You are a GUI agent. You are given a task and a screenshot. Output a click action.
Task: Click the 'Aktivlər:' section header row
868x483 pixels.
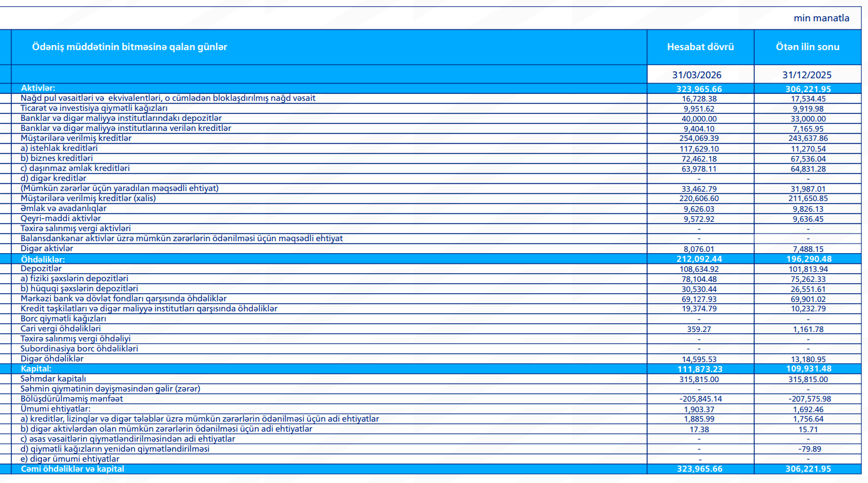point(43,88)
